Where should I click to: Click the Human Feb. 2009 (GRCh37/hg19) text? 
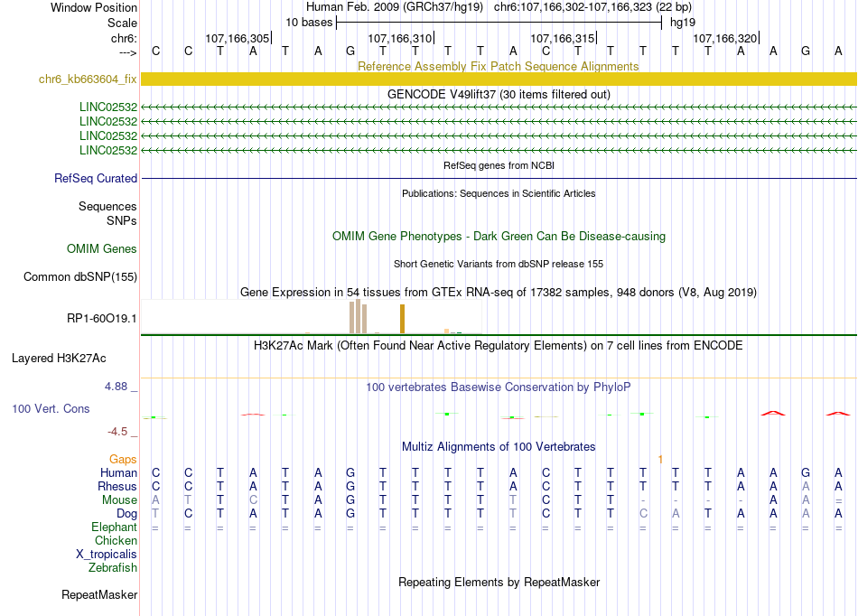pos(395,7)
